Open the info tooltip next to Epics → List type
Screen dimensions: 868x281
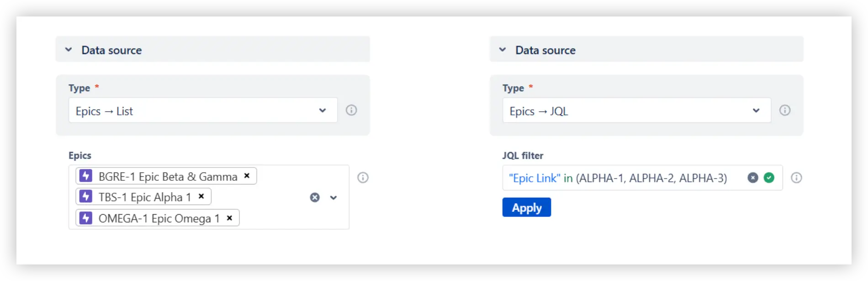(x=351, y=110)
